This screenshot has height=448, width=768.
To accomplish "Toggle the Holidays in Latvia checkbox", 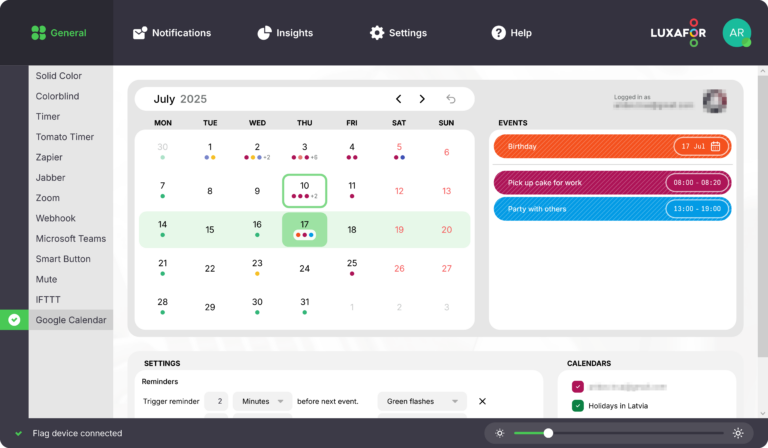I will (578, 405).
